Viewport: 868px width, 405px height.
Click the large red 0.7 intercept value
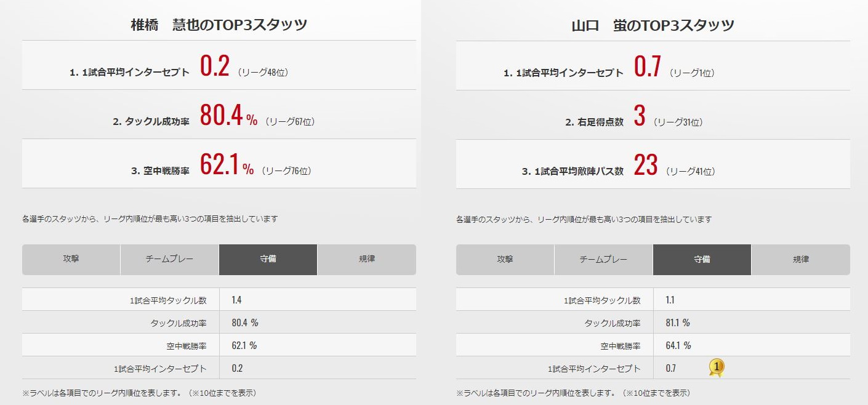coord(648,65)
